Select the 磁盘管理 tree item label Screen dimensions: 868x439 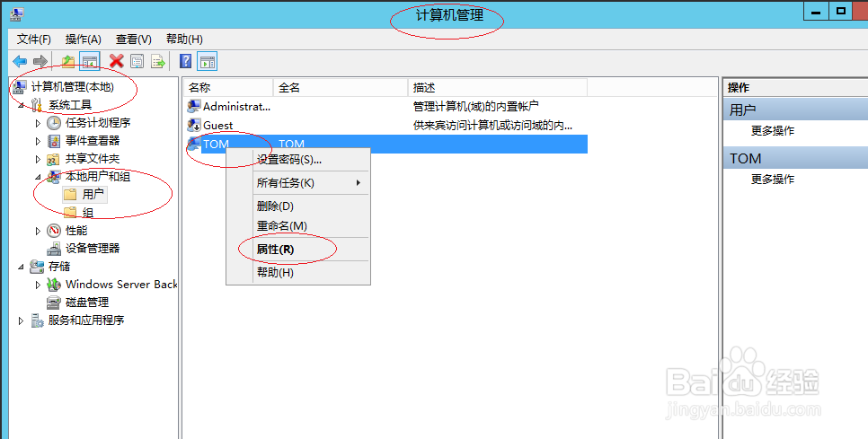coord(87,303)
